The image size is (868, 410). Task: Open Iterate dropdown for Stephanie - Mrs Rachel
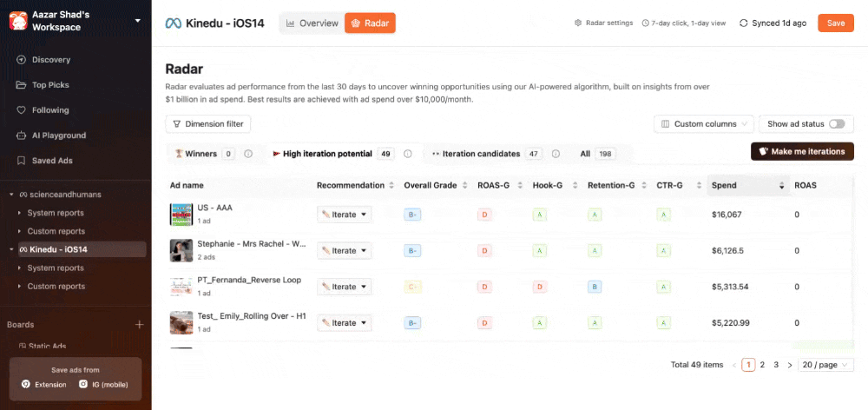point(345,250)
